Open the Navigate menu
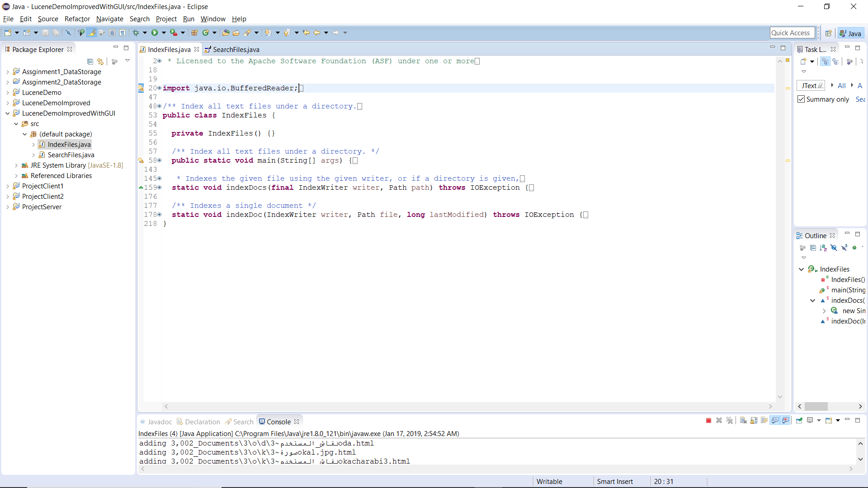 tap(110, 19)
